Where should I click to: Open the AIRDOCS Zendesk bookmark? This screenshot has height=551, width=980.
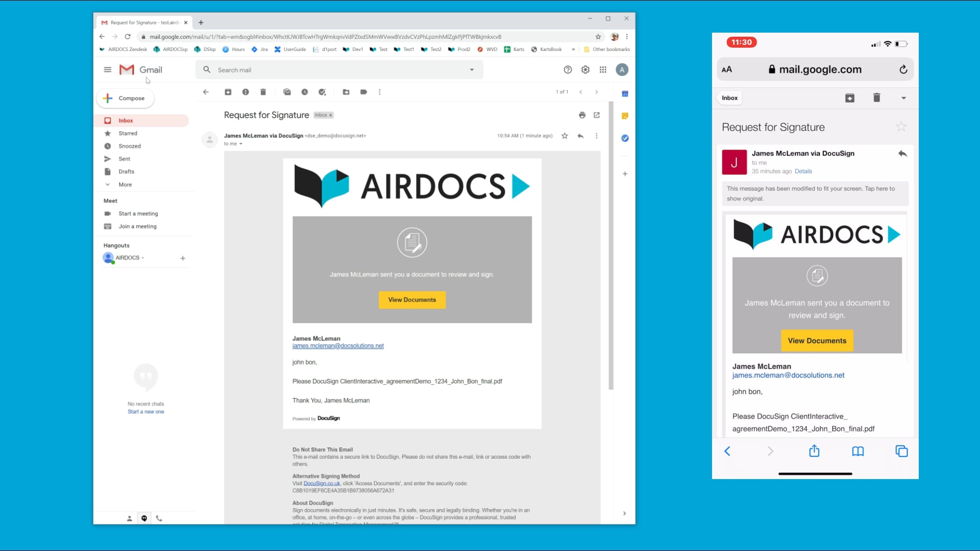(122, 49)
